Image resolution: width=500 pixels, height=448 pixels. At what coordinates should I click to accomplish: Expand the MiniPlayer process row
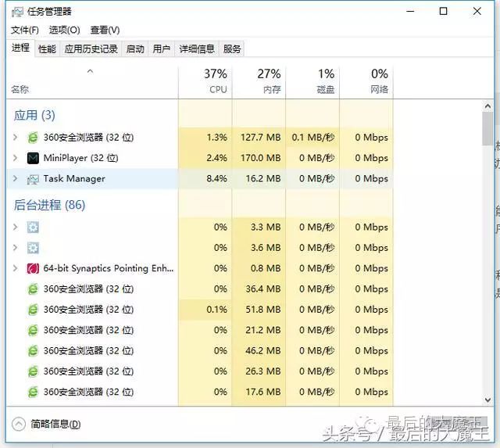point(15,158)
